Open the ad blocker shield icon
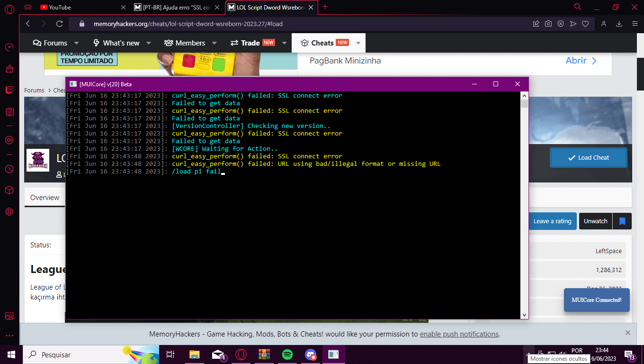This screenshot has height=364, width=644. tap(561, 24)
